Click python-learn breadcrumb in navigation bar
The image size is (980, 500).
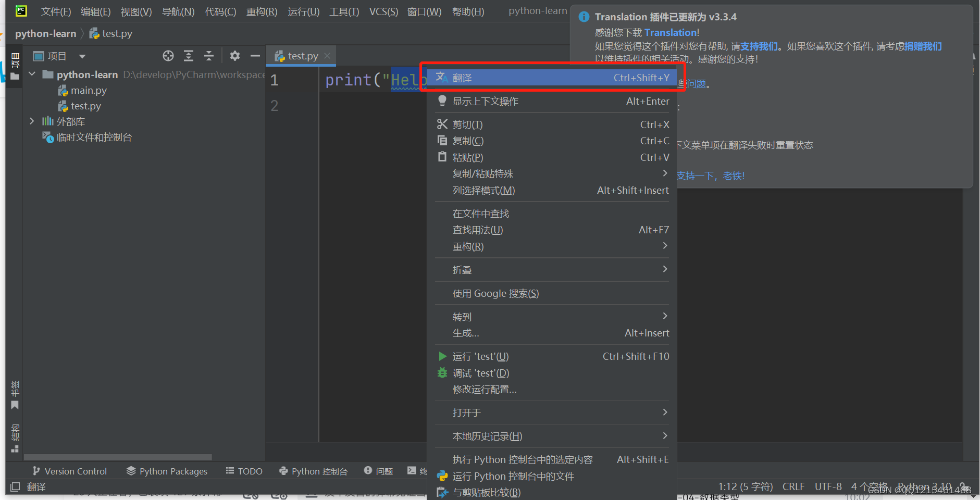(x=46, y=33)
